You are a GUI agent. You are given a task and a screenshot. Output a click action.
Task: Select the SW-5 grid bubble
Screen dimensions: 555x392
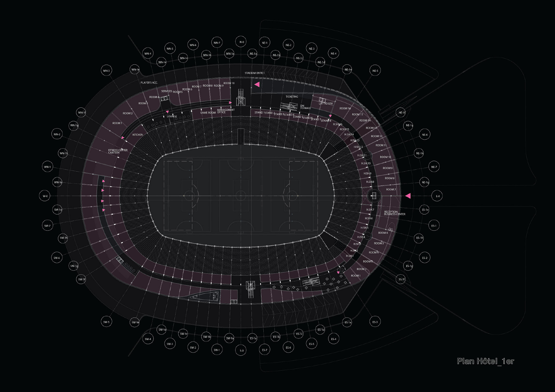tap(106, 322)
